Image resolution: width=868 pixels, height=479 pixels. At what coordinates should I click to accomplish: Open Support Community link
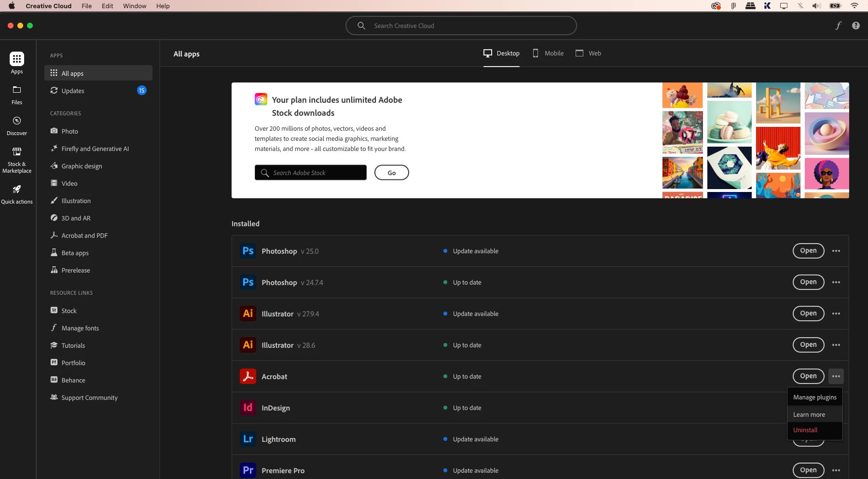click(x=98, y=397)
